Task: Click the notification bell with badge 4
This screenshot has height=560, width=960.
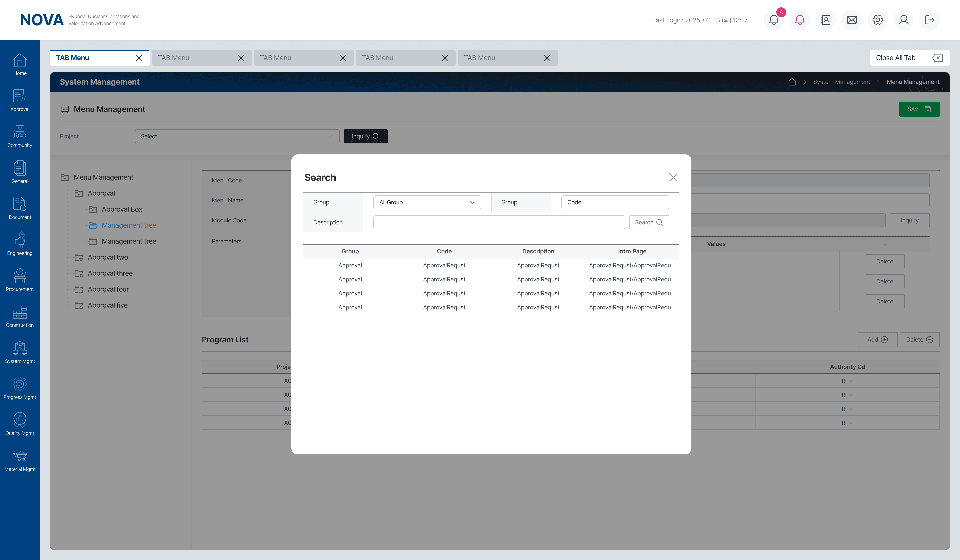Action: (774, 20)
